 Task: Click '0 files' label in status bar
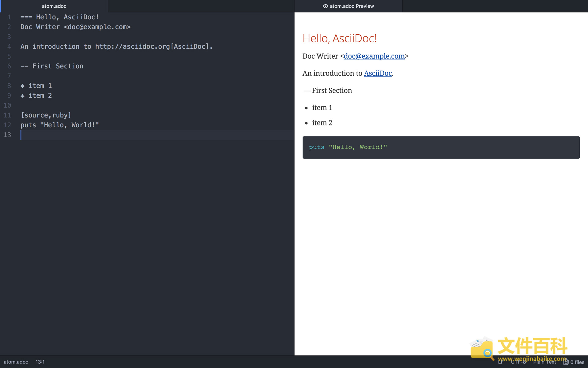(x=577, y=362)
